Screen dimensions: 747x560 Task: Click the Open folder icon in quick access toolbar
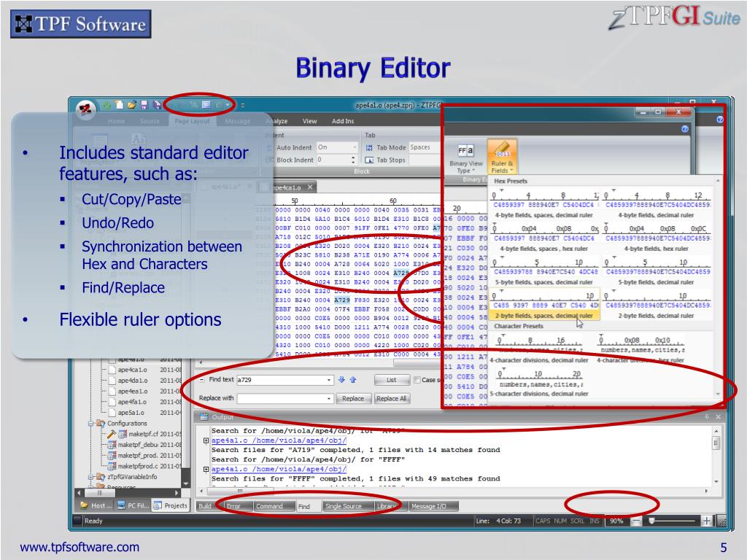(131, 104)
